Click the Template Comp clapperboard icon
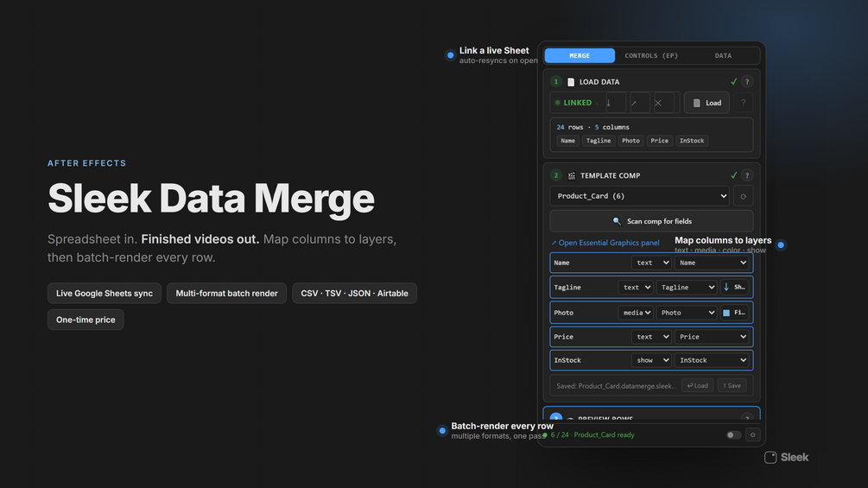Image resolution: width=868 pixels, height=488 pixels. point(571,176)
